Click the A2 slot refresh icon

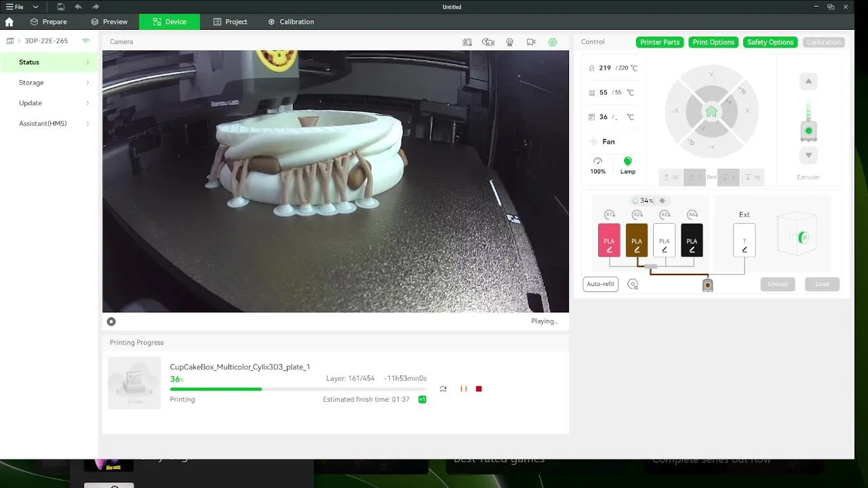coord(637,215)
